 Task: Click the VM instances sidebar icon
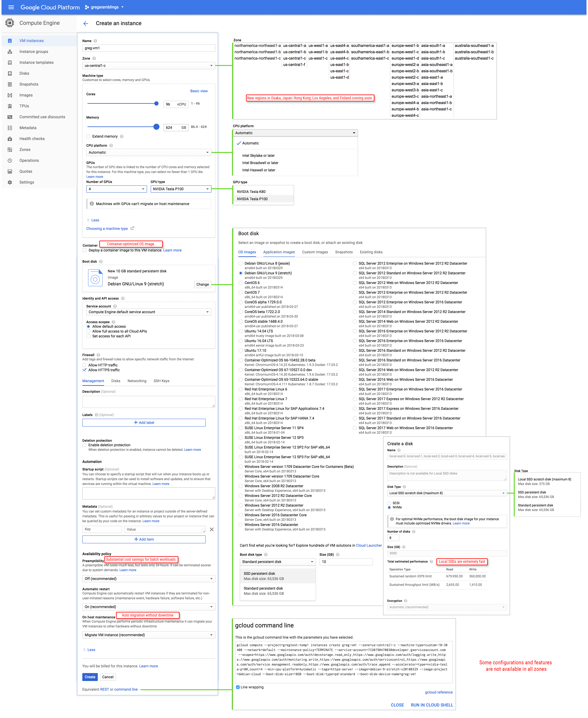10,41
